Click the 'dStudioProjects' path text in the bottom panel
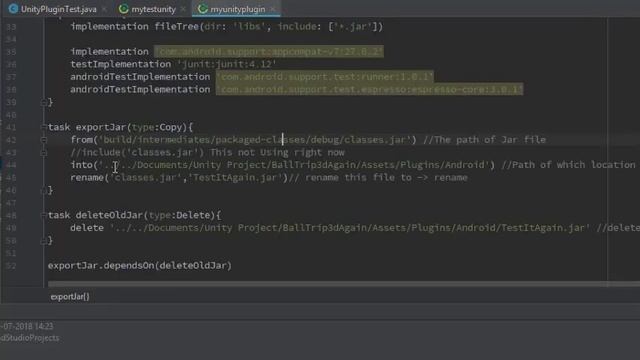The width and height of the screenshot is (640, 360). (29, 338)
